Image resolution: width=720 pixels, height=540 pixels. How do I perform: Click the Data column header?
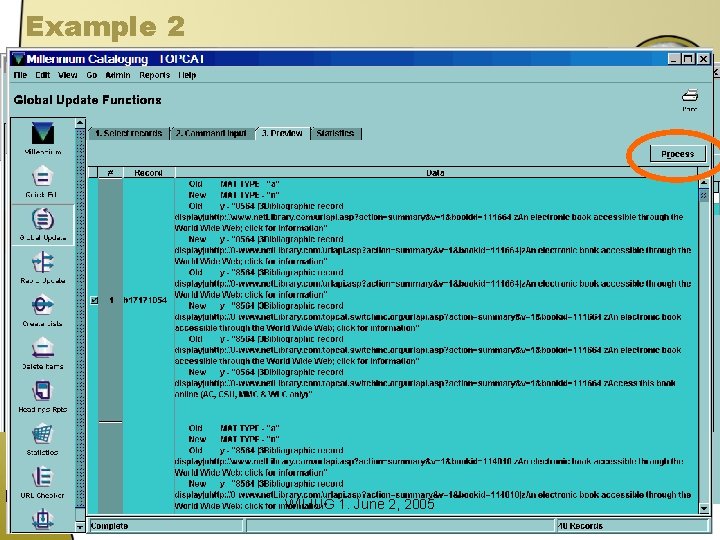(435, 173)
